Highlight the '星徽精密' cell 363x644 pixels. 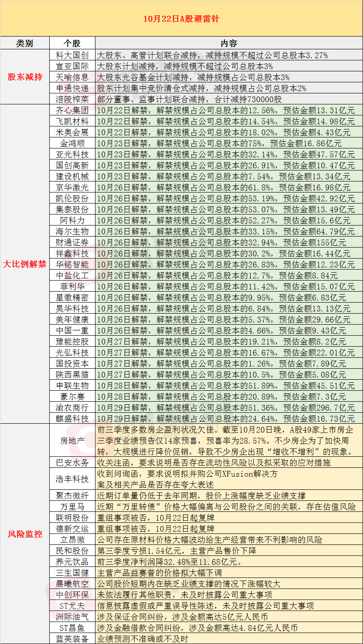point(72,297)
